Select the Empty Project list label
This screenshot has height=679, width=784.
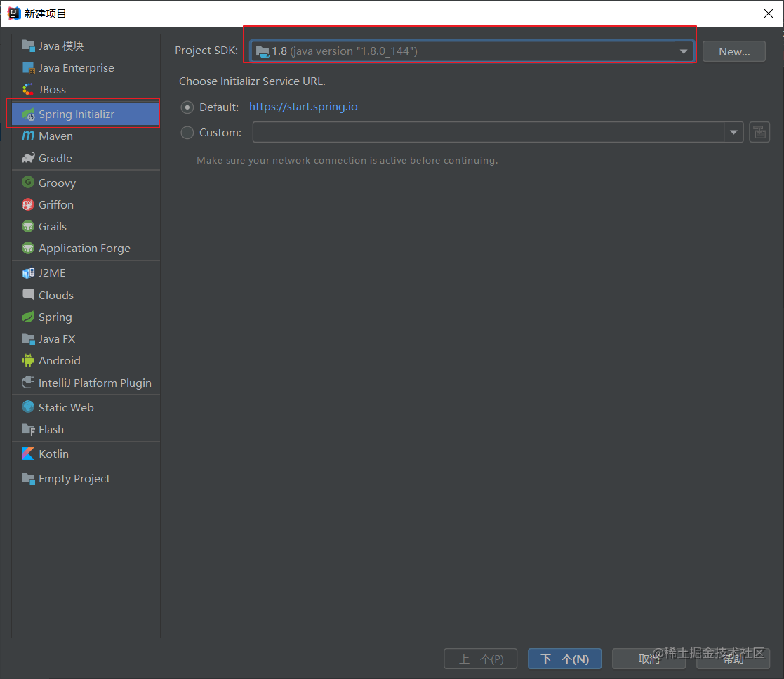[74, 478]
